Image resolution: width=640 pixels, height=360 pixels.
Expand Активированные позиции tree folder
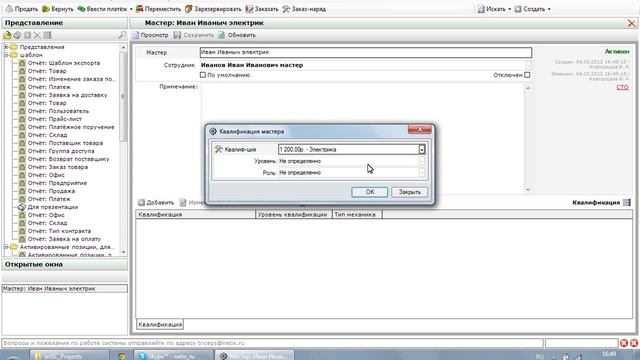coord(6,247)
